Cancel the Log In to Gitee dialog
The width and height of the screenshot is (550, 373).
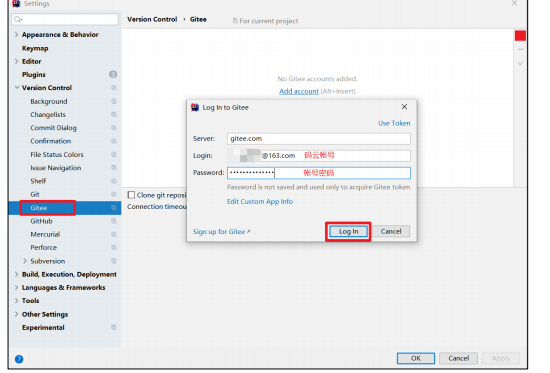pos(391,231)
